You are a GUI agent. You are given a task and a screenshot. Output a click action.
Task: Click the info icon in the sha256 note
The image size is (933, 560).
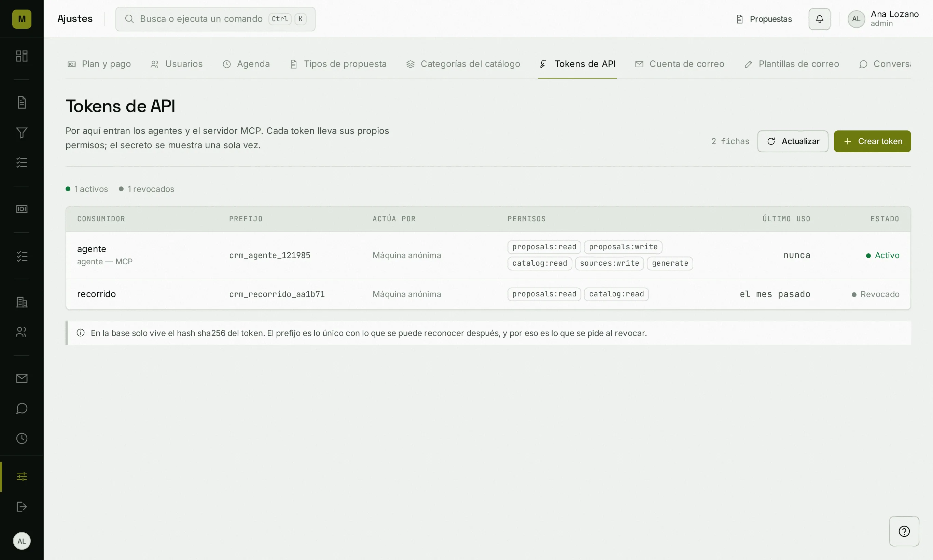(x=80, y=333)
